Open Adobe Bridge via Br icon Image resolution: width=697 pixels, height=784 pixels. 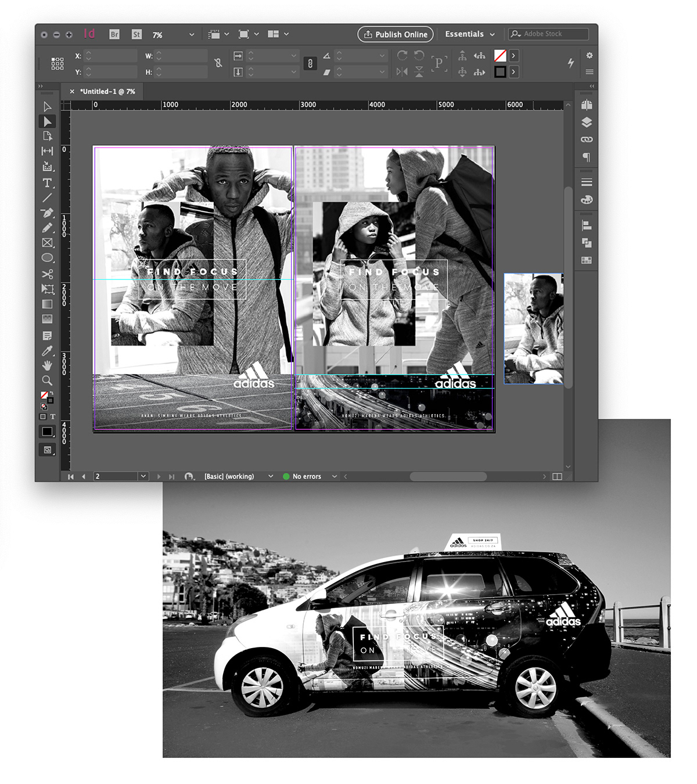click(114, 34)
